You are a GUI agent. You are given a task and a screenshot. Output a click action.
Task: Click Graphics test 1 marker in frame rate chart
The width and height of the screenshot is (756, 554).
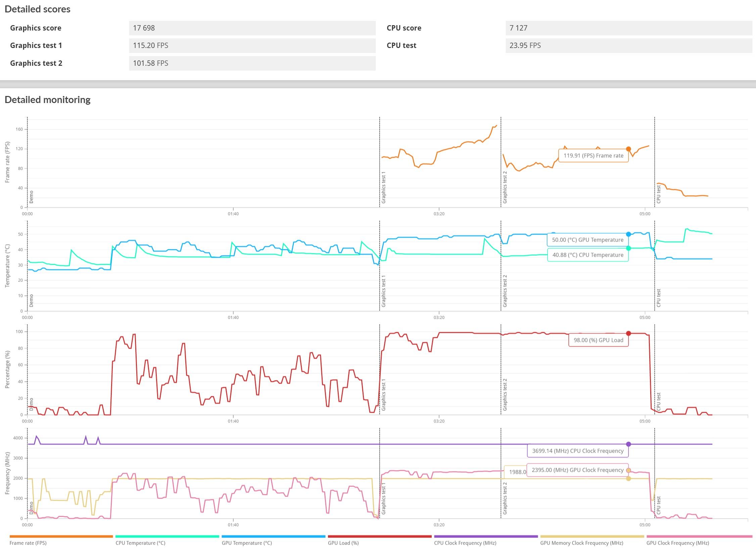(383, 187)
